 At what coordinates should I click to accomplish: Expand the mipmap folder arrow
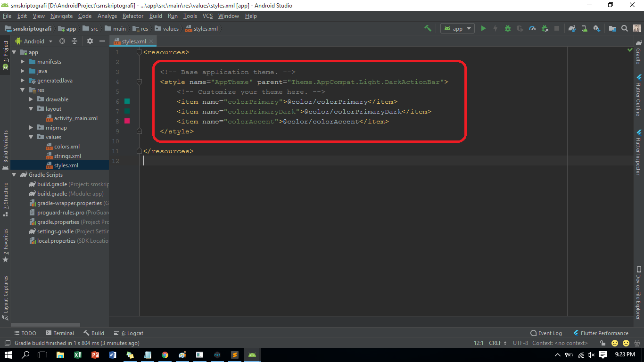pos(31,128)
